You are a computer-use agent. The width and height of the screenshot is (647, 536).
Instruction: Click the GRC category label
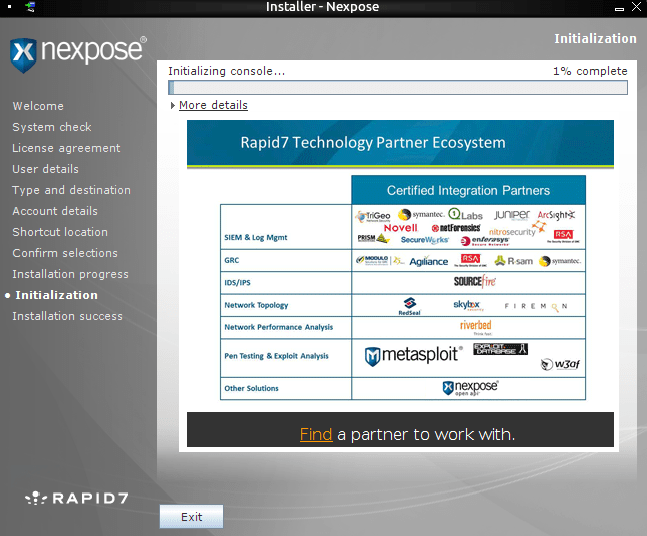coord(231,260)
